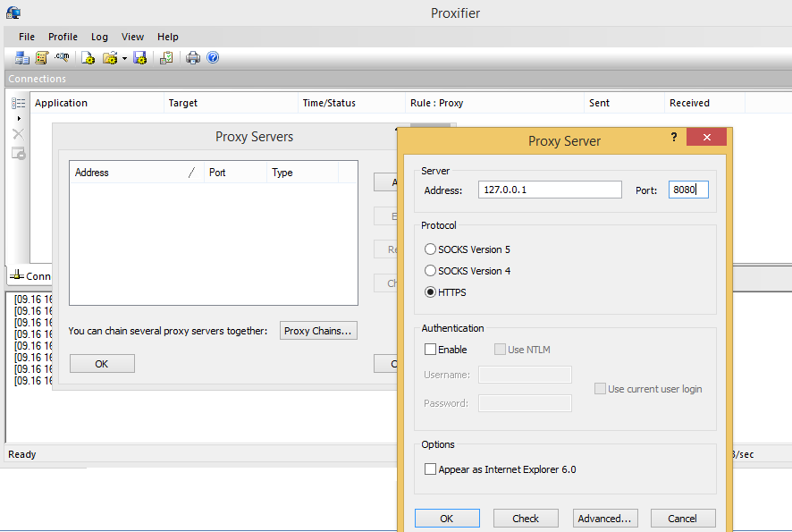Choose SOCKS Version 5 protocol
Screen dimensions: 792x532
pyautogui.click(x=430, y=249)
